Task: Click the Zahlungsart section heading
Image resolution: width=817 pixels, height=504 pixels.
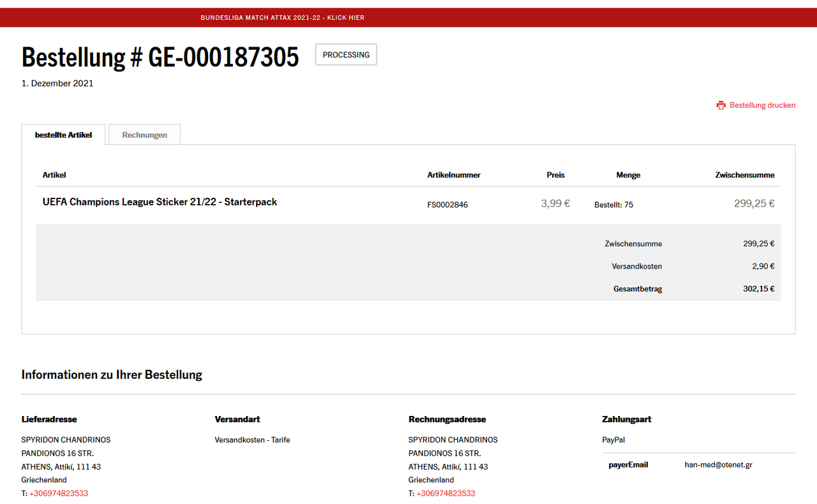Action: 626,419
